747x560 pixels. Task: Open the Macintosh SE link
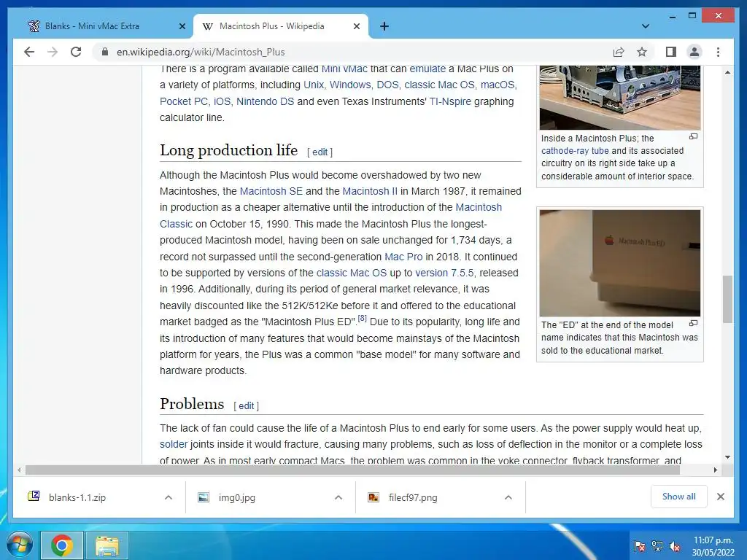271,191
